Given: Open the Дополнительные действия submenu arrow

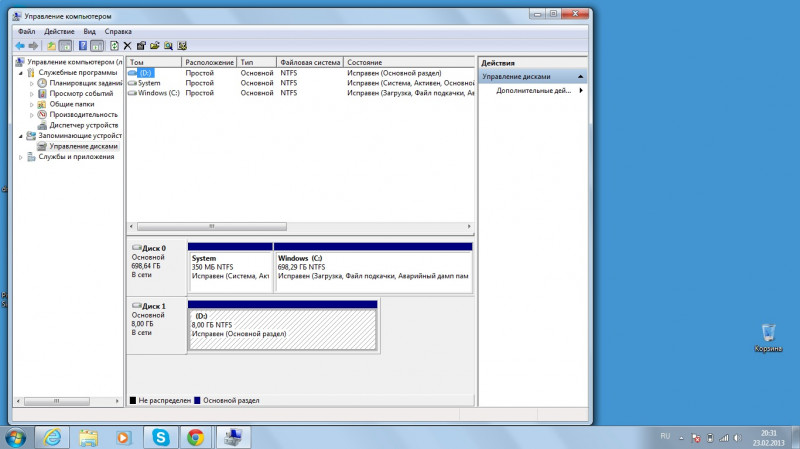Looking at the screenshot, I should 580,91.
